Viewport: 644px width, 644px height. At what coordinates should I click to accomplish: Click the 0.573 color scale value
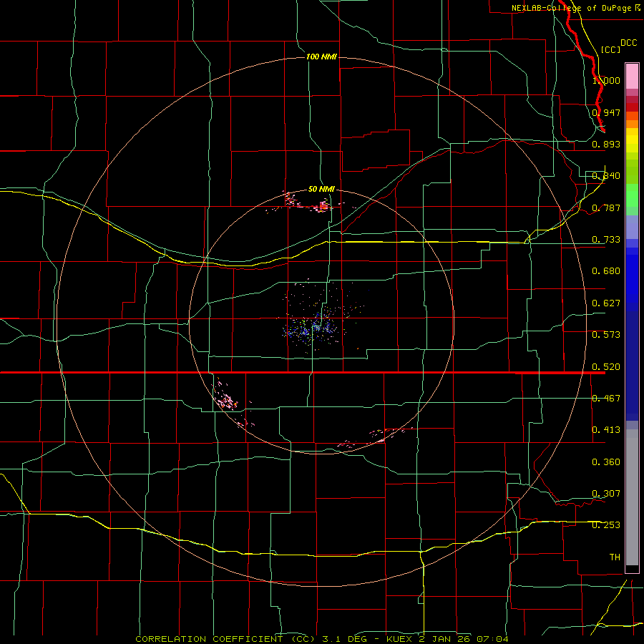[x=606, y=335]
